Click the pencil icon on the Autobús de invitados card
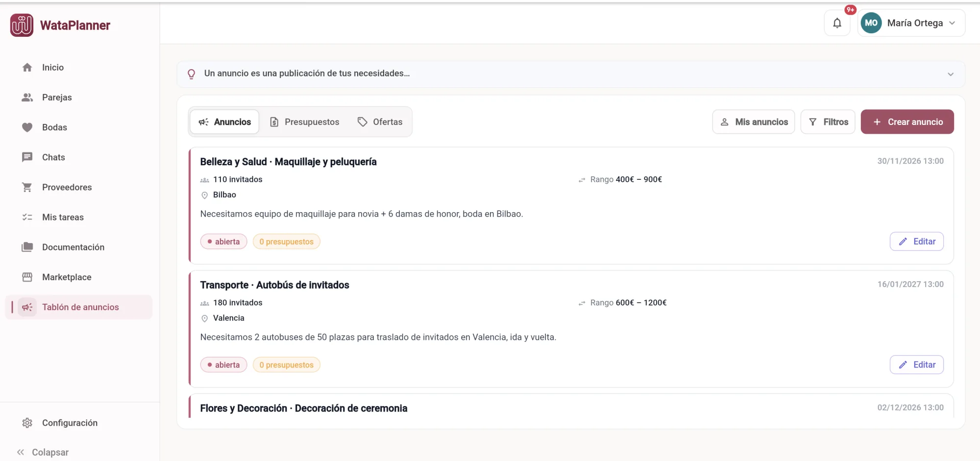Screen dimensions: 980x461 tap(903, 365)
